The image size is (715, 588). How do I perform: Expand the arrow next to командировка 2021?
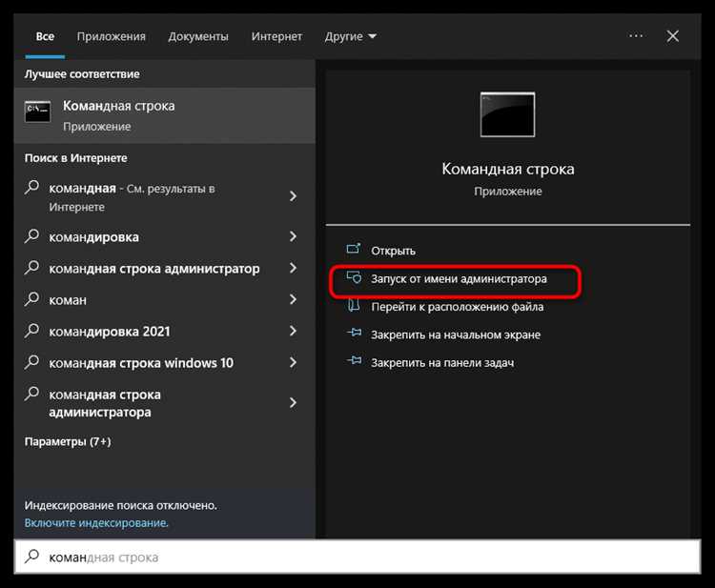pyautogui.click(x=294, y=331)
